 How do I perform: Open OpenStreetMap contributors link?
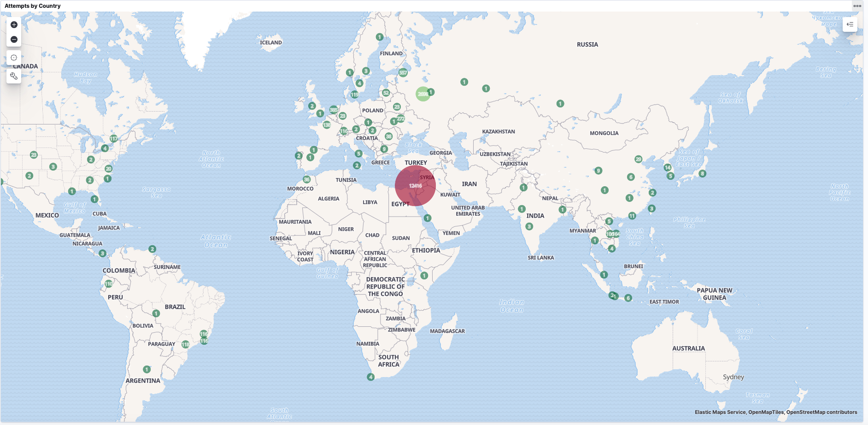coord(822,412)
